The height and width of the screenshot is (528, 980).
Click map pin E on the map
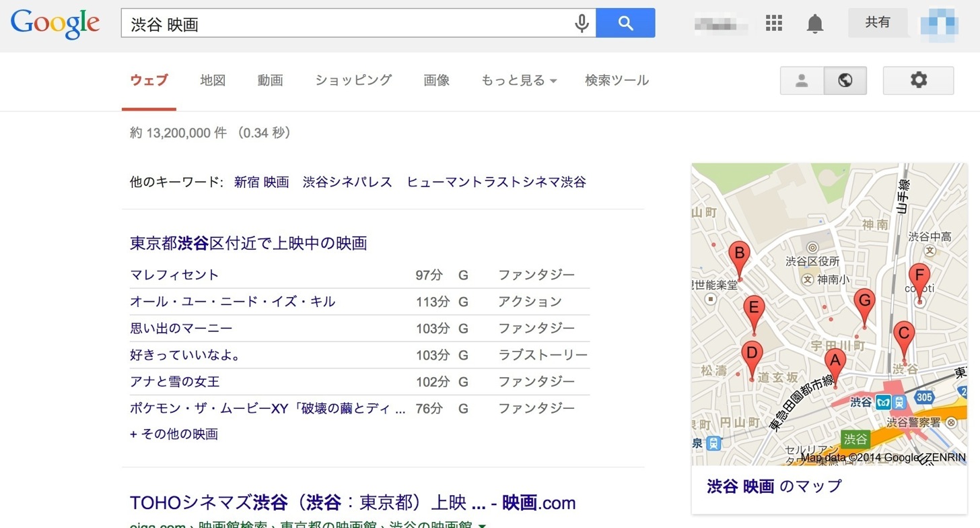pos(754,316)
